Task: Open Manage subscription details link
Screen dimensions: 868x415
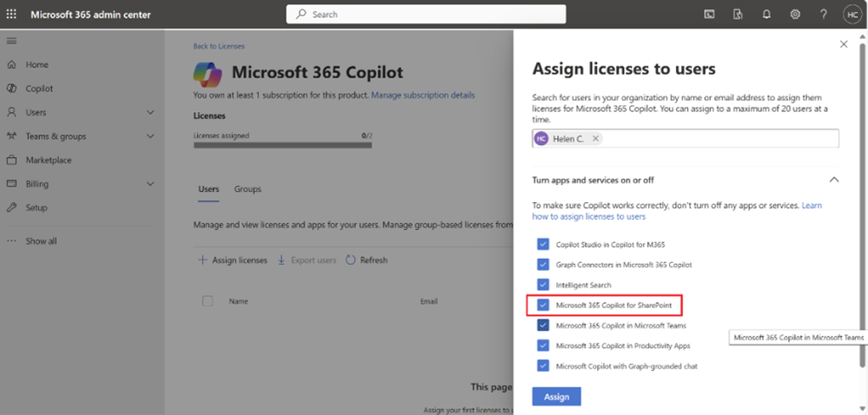Action: click(423, 96)
